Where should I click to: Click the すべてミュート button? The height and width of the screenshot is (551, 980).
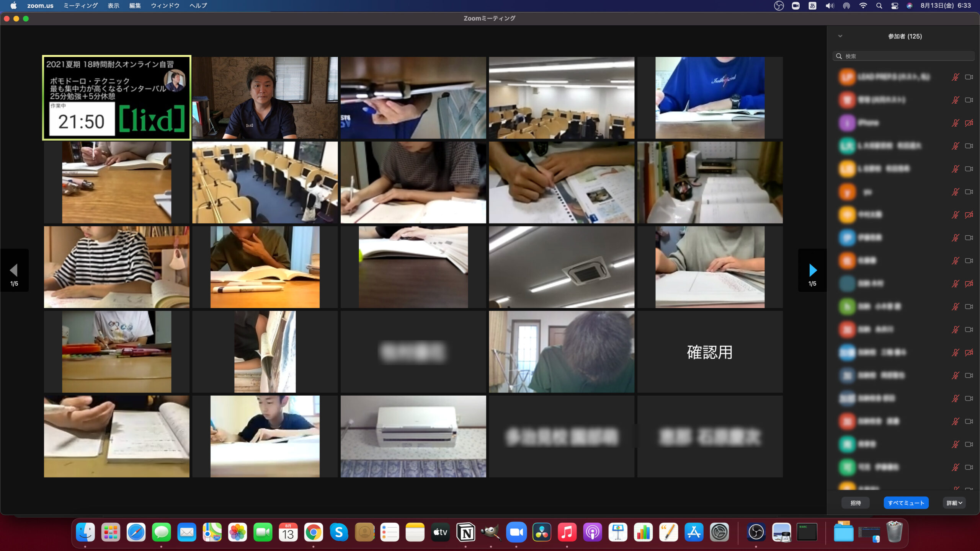tap(906, 503)
